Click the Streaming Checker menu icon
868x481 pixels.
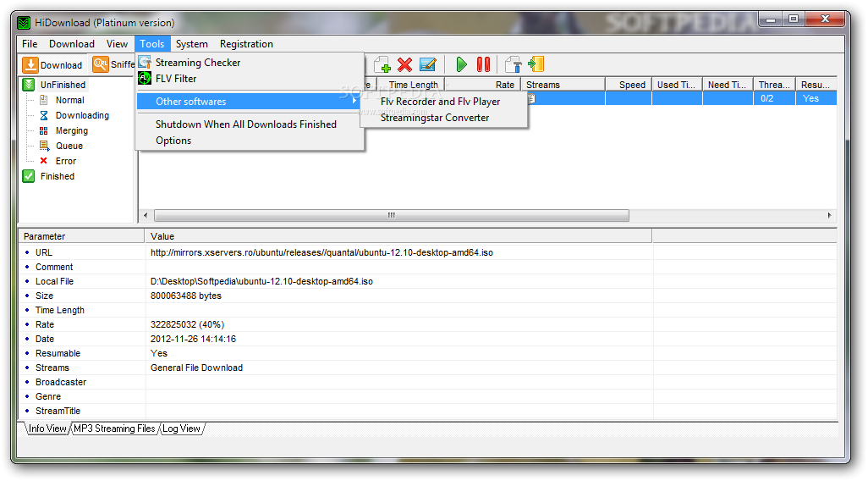click(x=145, y=62)
